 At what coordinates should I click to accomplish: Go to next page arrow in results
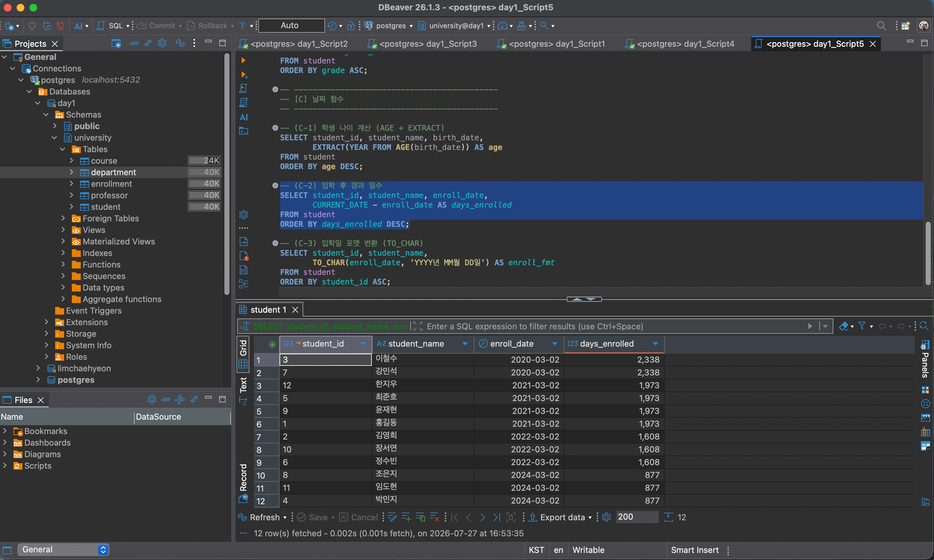coord(482,517)
